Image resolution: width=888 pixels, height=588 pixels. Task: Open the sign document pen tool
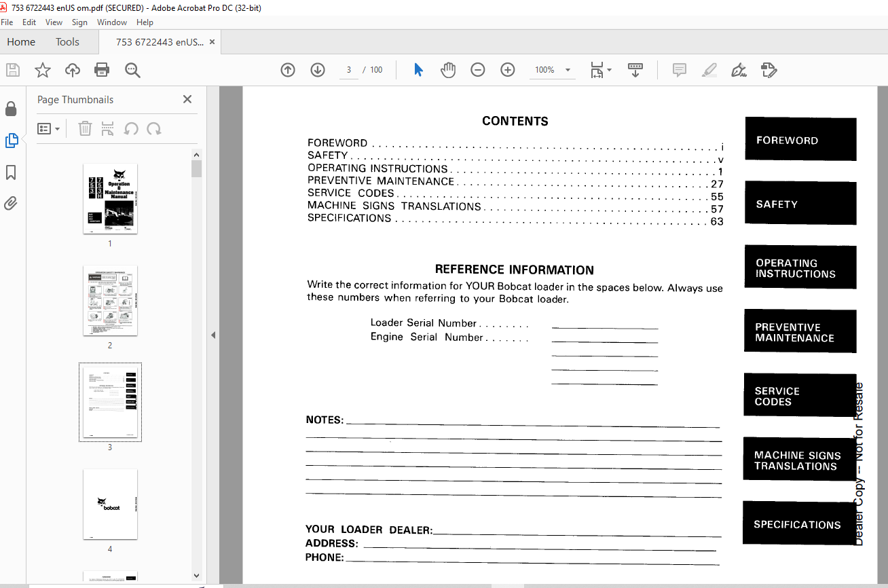[739, 70]
